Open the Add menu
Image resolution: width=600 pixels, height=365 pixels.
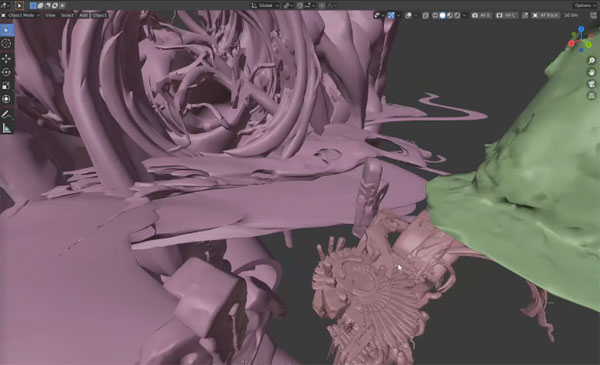(x=83, y=15)
